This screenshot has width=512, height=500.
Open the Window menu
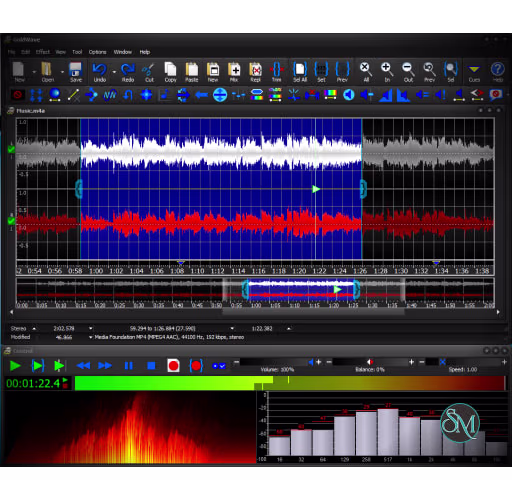[123, 52]
